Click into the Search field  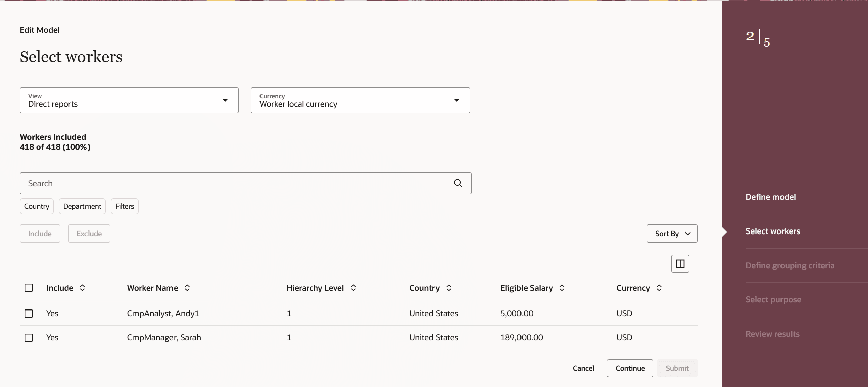[x=231, y=183]
